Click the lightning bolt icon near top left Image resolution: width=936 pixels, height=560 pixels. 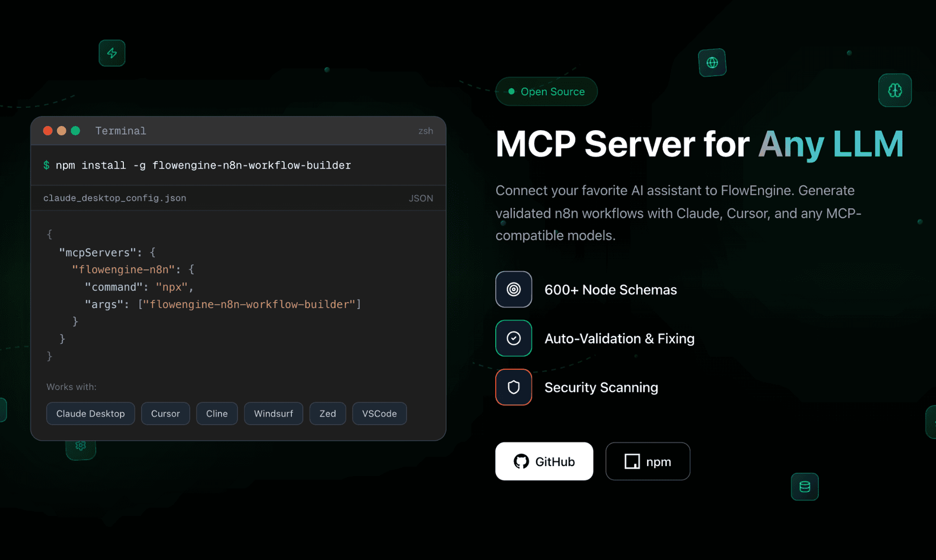[x=112, y=53]
